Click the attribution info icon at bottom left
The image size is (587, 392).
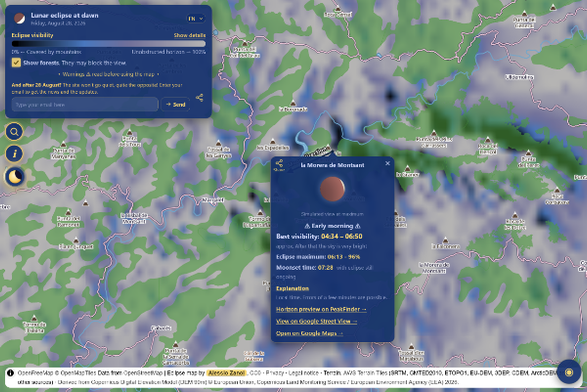[x=10, y=373]
